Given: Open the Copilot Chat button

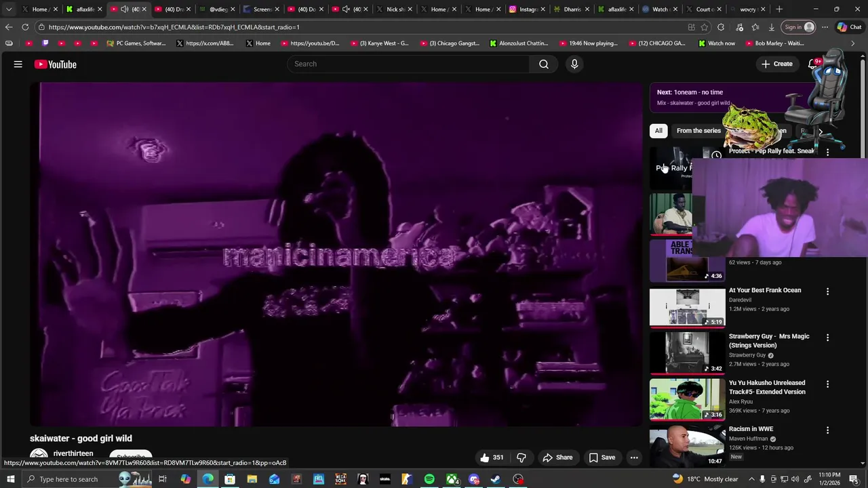Looking at the screenshot, I should 850,27.
